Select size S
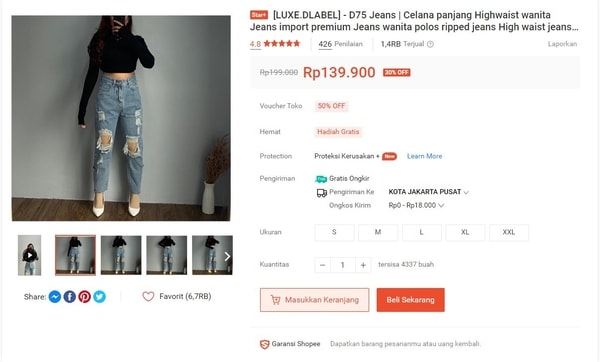 pos(334,232)
